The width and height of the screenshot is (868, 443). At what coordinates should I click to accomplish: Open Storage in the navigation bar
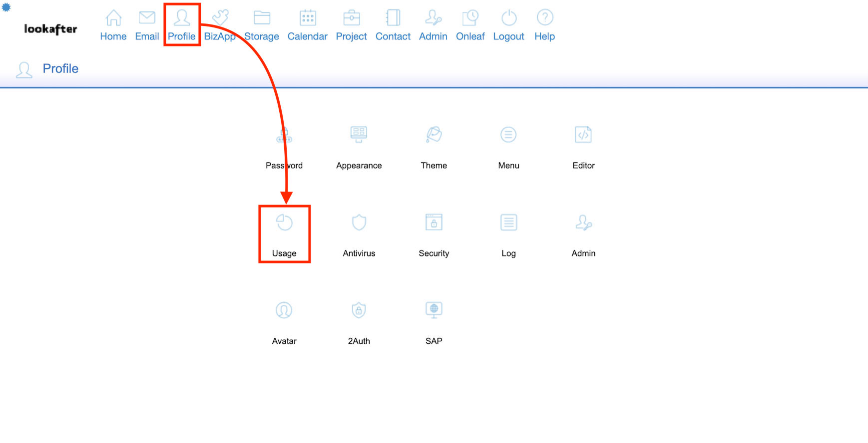(x=262, y=25)
